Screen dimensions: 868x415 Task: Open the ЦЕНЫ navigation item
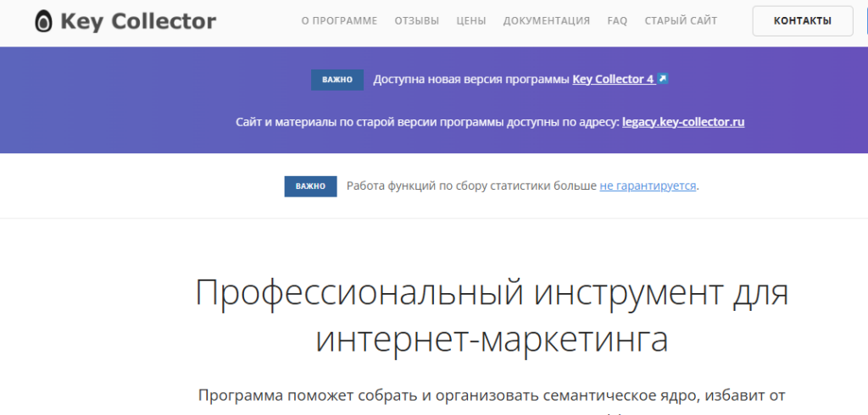pos(471,21)
